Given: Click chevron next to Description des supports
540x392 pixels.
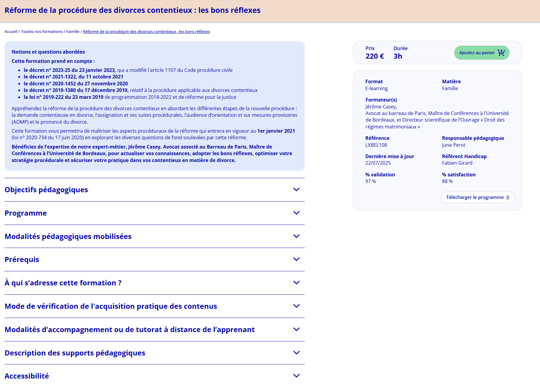Looking at the screenshot, I should [x=296, y=353].
